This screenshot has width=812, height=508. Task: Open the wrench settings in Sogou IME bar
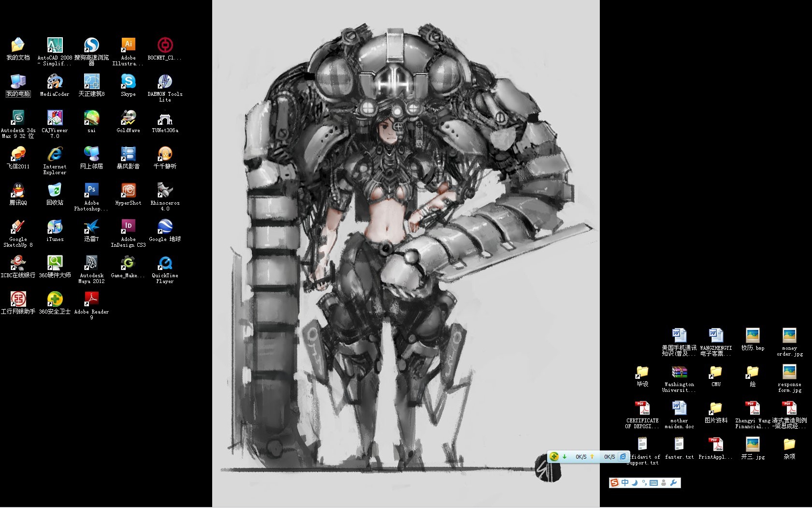click(x=673, y=482)
